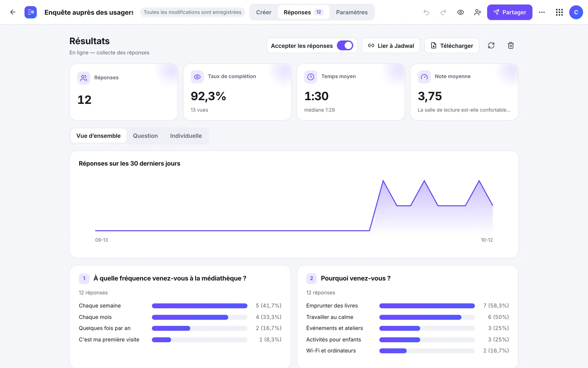This screenshot has width=588, height=368.
Task: Click the question 1 number badge
Action: tap(84, 278)
